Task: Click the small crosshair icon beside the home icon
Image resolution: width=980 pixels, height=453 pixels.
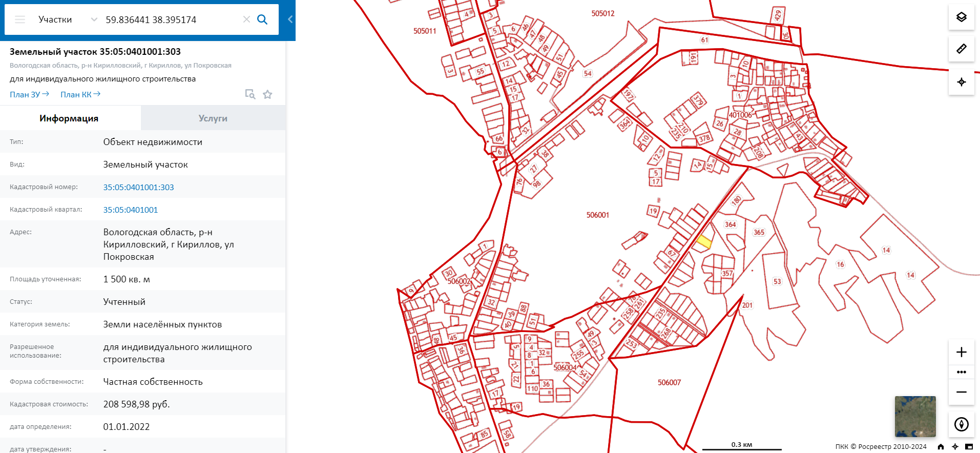Action: 955,447
